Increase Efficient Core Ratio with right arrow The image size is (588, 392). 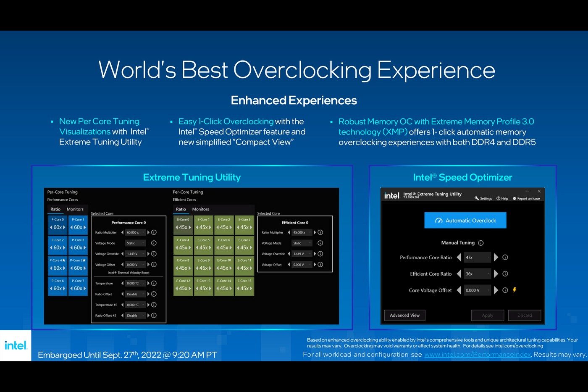coord(496,274)
